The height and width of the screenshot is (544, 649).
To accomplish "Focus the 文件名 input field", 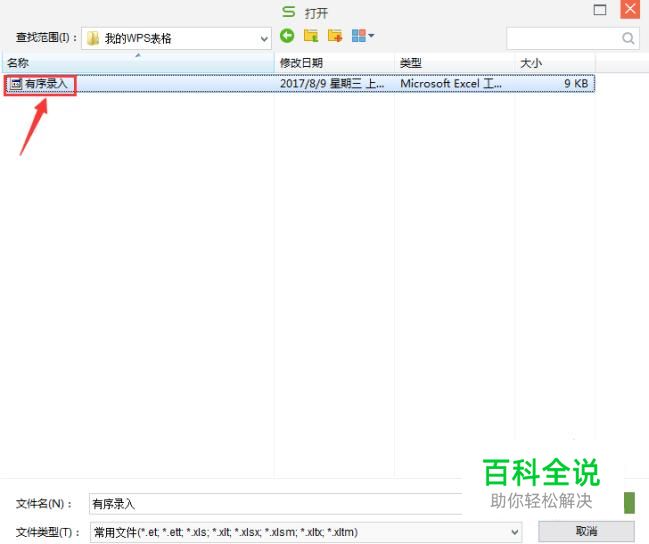I will [276, 504].
